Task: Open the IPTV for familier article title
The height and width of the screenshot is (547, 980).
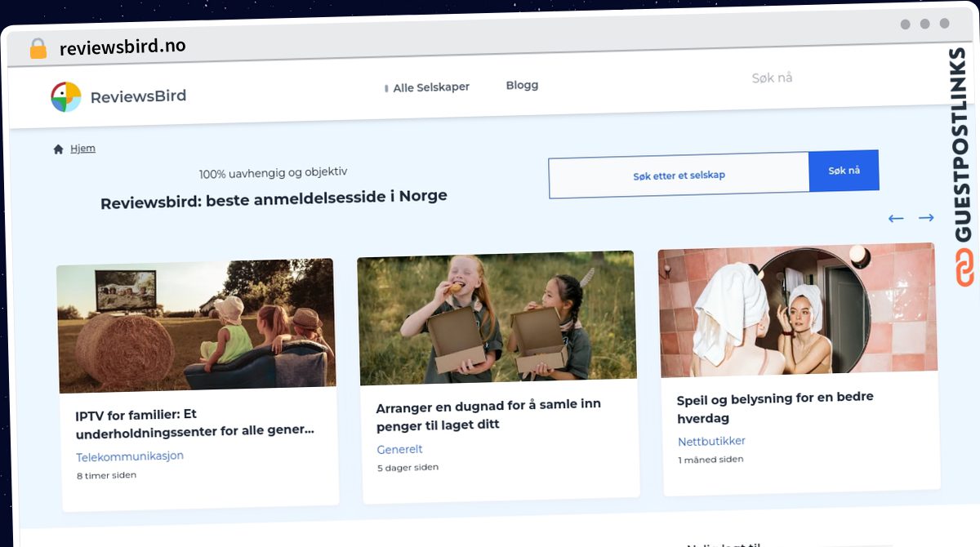Action: (x=194, y=423)
